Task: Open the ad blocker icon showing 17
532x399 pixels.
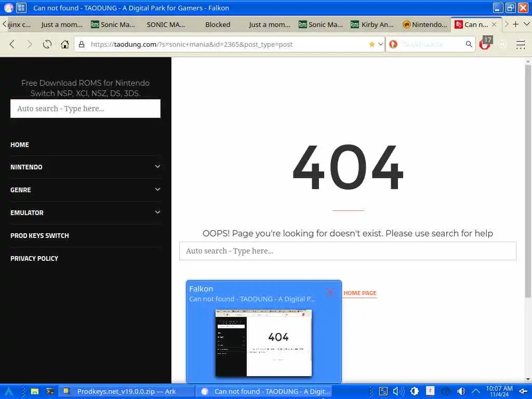Action: click(486, 44)
